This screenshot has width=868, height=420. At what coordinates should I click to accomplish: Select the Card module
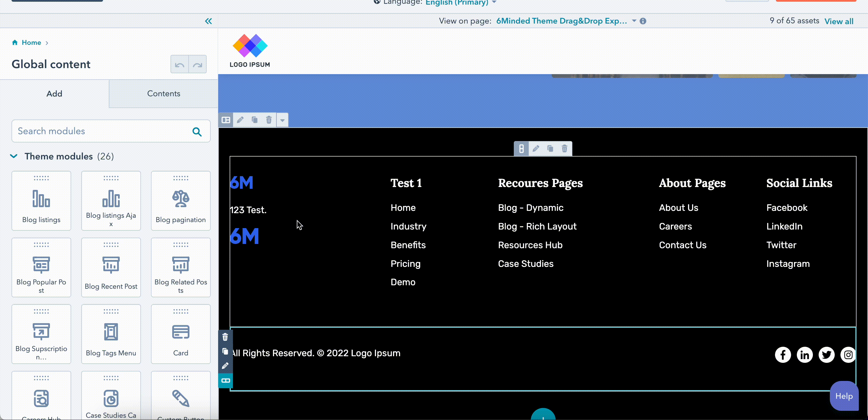(181, 334)
